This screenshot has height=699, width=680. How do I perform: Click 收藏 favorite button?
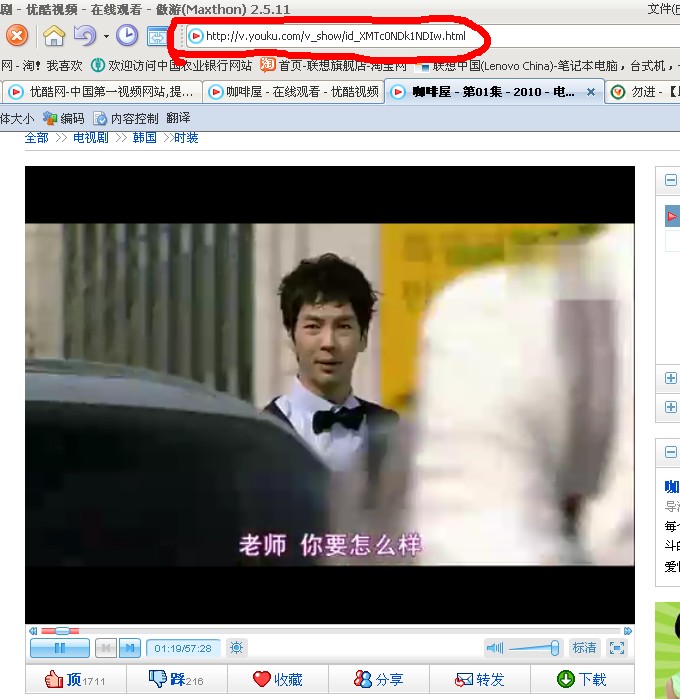click(x=278, y=680)
